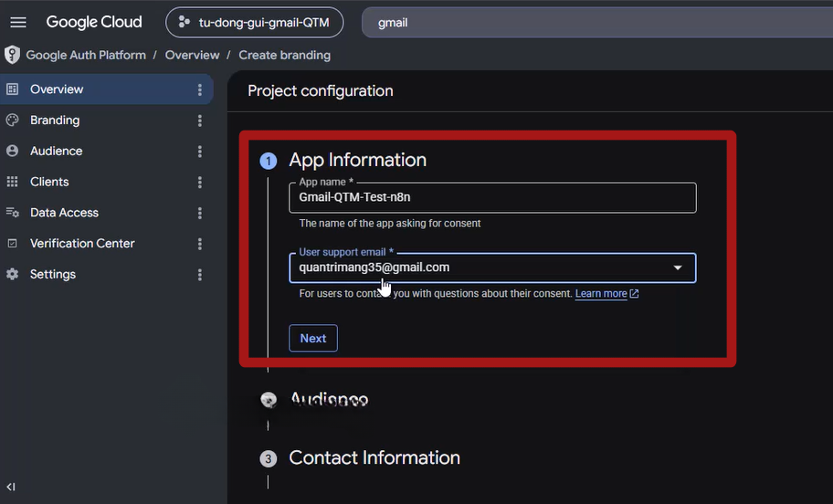Screen dimensions: 833x504
Task: Open more options for Verification Center
Action: [x=200, y=244]
